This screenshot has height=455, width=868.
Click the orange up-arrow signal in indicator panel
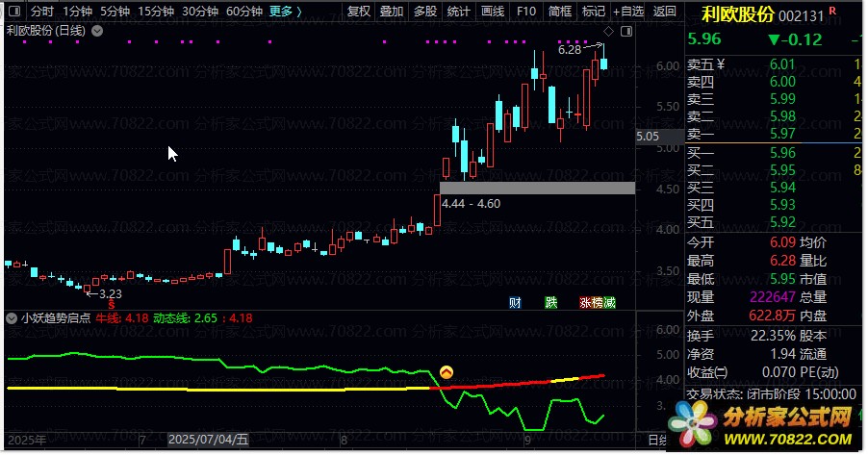point(447,372)
